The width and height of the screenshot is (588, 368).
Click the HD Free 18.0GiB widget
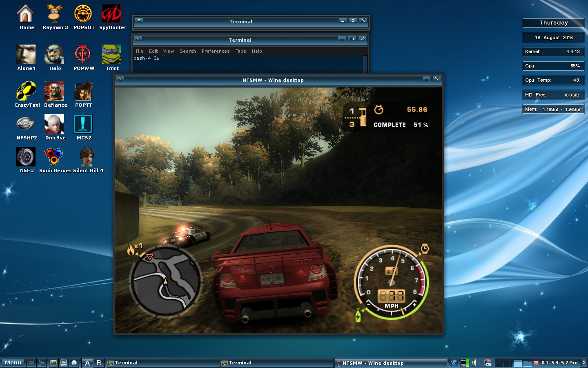point(553,95)
